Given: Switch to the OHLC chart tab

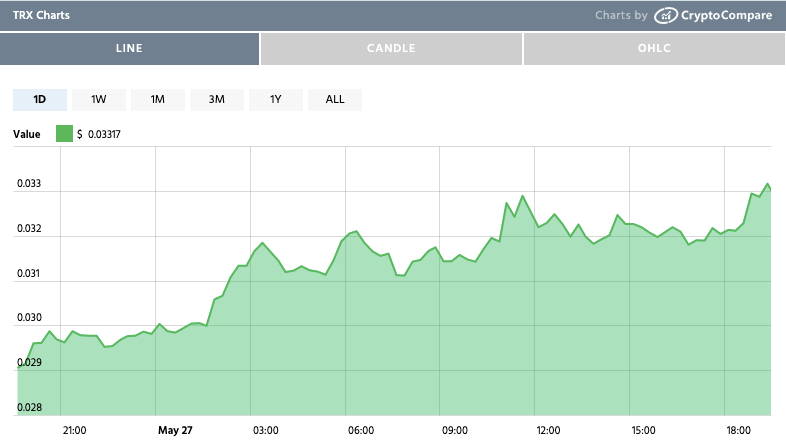Looking at the screenshot, I should coord(653,48).
